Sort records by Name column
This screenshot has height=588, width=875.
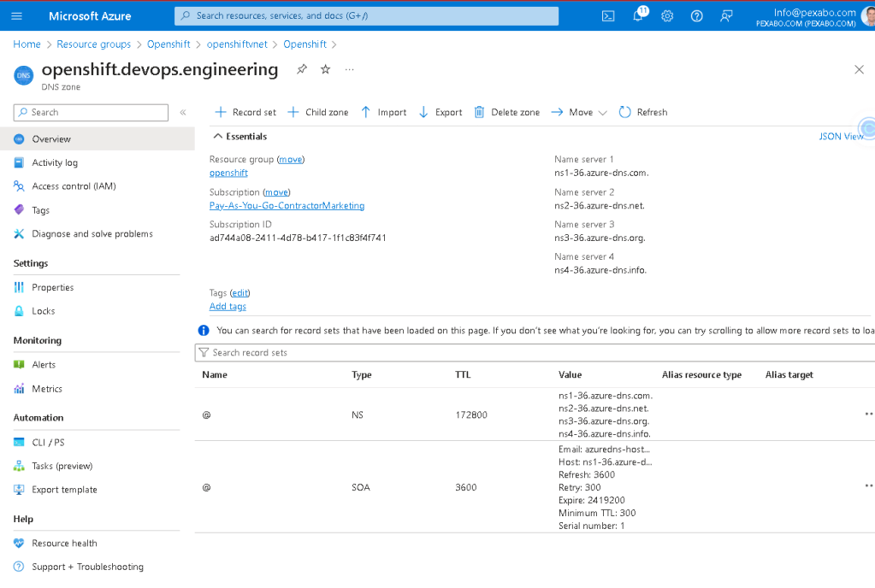click(x=215, y=375)
